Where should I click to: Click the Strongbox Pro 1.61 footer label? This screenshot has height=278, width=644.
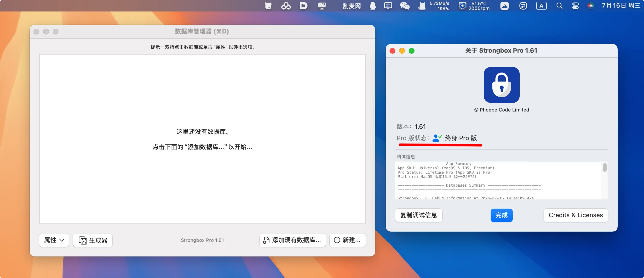[x=202, y=240]
